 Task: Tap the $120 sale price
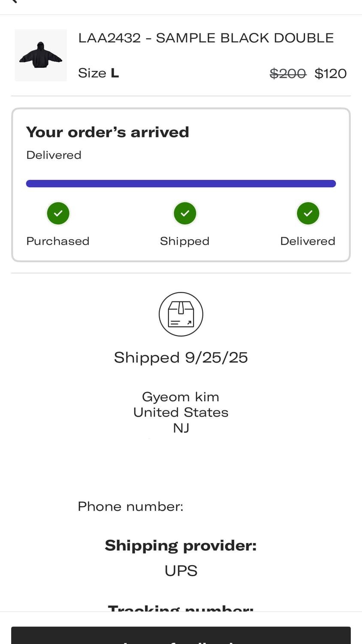[330, 74]
